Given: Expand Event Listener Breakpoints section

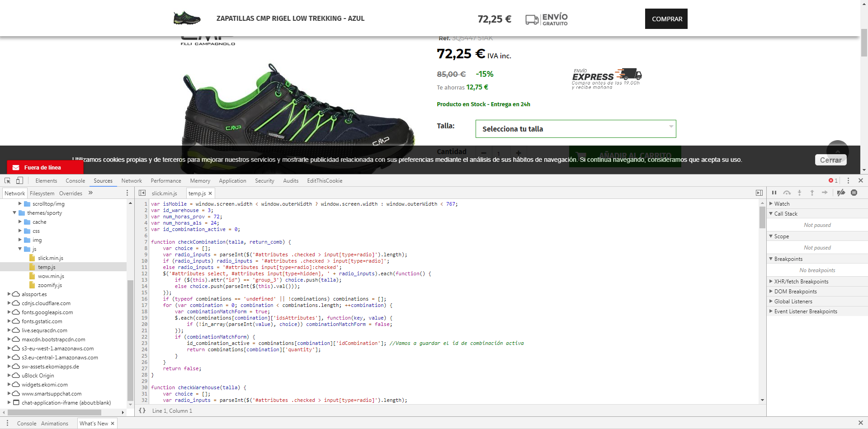Looking at the screenshot, I should click(771, 311).
